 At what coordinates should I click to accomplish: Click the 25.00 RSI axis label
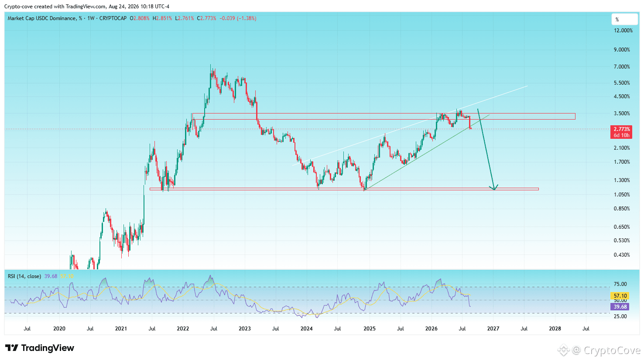(620, 316)
